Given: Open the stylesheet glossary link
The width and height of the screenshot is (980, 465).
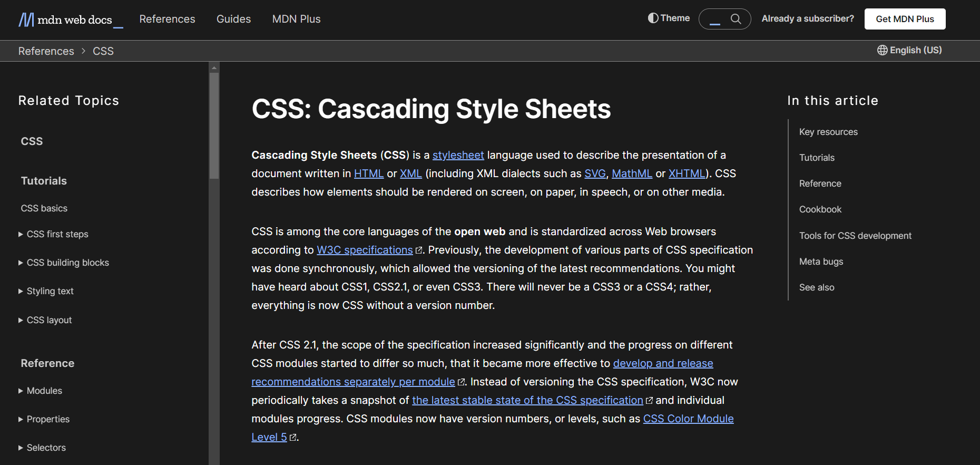Looking at the screenshot, I should click(458, 155).
